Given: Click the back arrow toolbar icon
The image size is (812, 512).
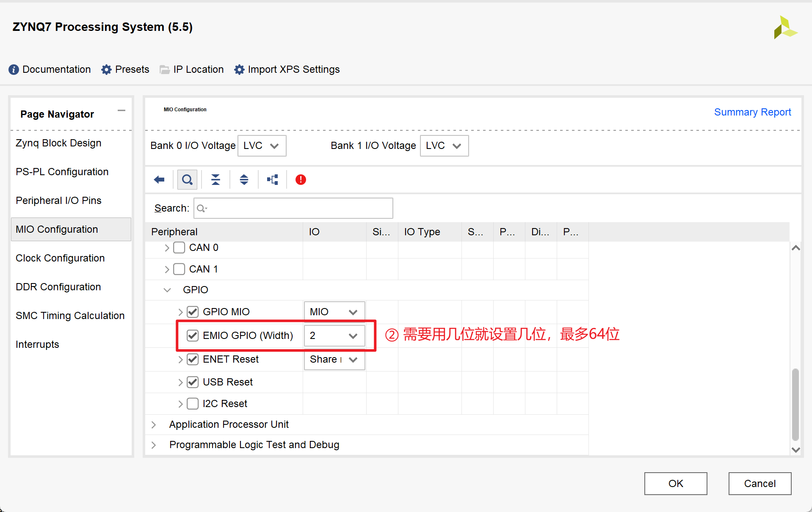Looking at the screenshot, I should pos(159,180).
